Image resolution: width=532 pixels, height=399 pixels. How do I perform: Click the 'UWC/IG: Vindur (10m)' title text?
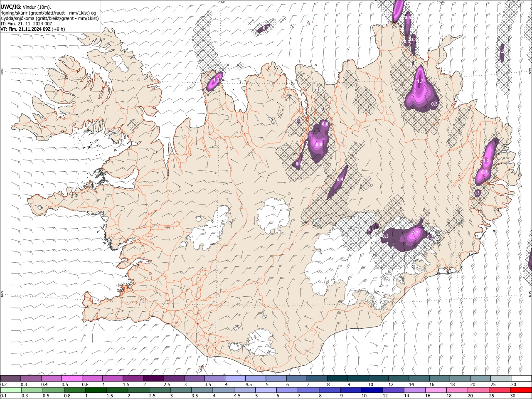(x=26, y=7)
